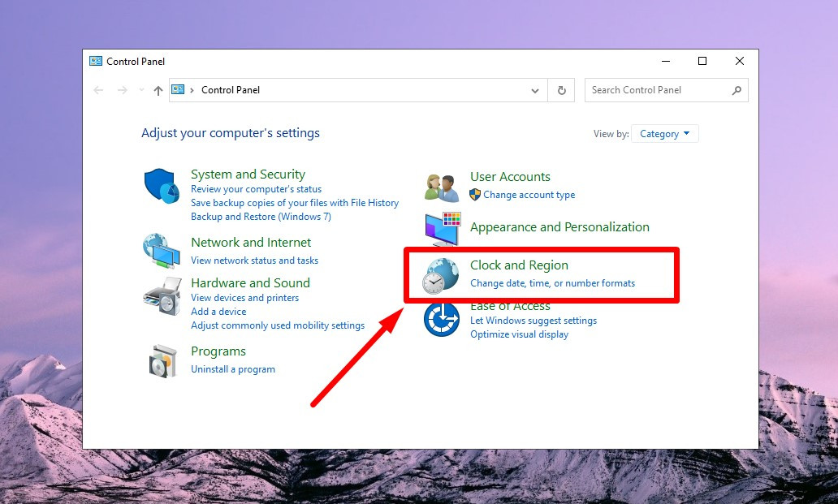Click Uninstall a program
Viewport: 838px width, 504px height.
coord(233,368)
